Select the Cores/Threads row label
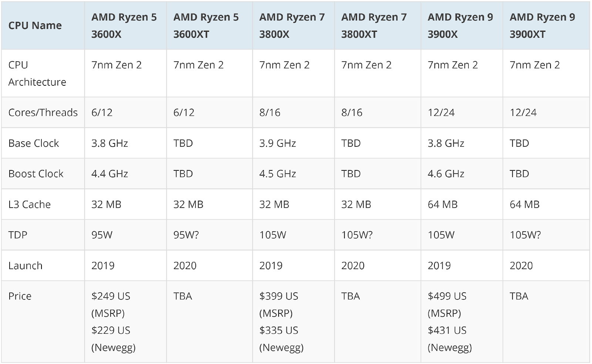 43,112
